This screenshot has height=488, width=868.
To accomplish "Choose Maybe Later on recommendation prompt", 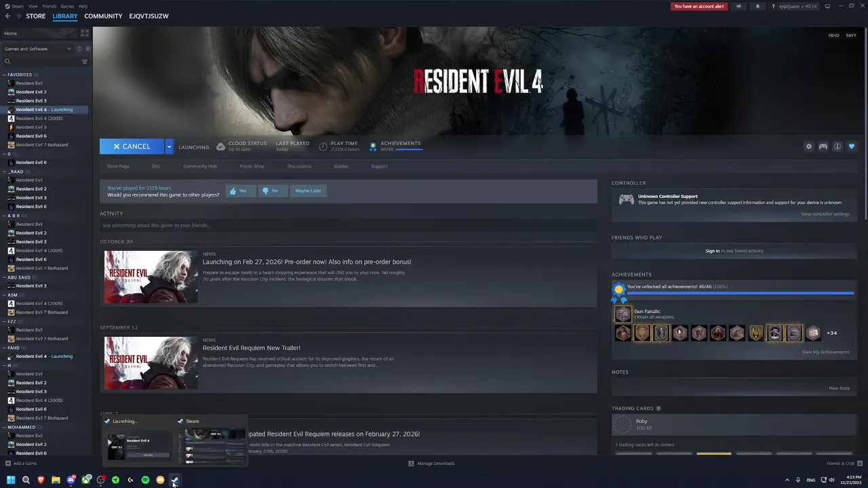I will tap(308, 190).
